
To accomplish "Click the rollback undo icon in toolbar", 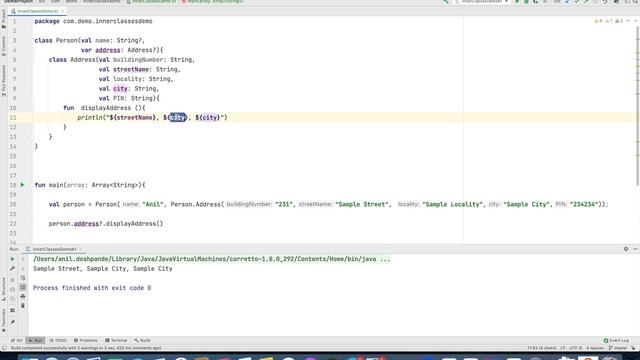I will pyautogui.click(x=605, y=2).
